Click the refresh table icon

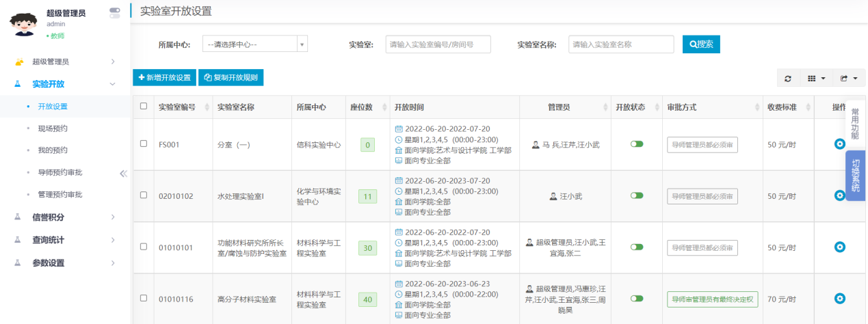pos(788,79)
